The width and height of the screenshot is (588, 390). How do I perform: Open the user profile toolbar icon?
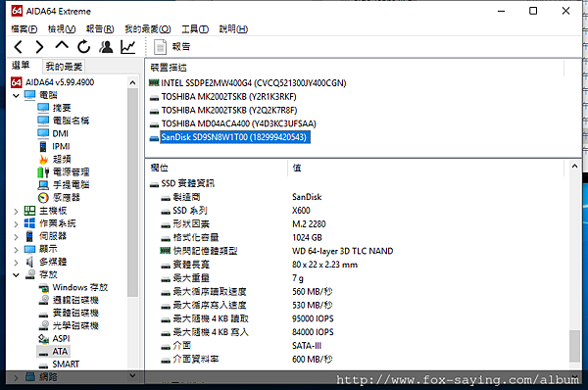(x=106, y=47)
